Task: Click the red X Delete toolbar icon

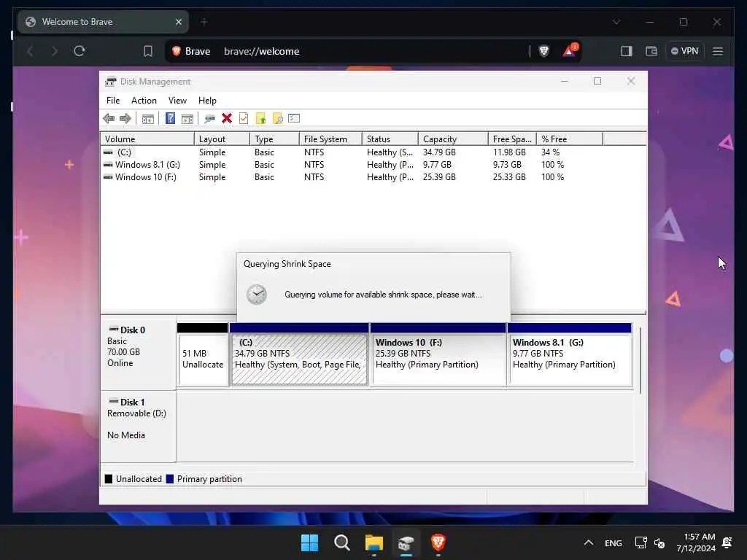Action: coord(227,118)
